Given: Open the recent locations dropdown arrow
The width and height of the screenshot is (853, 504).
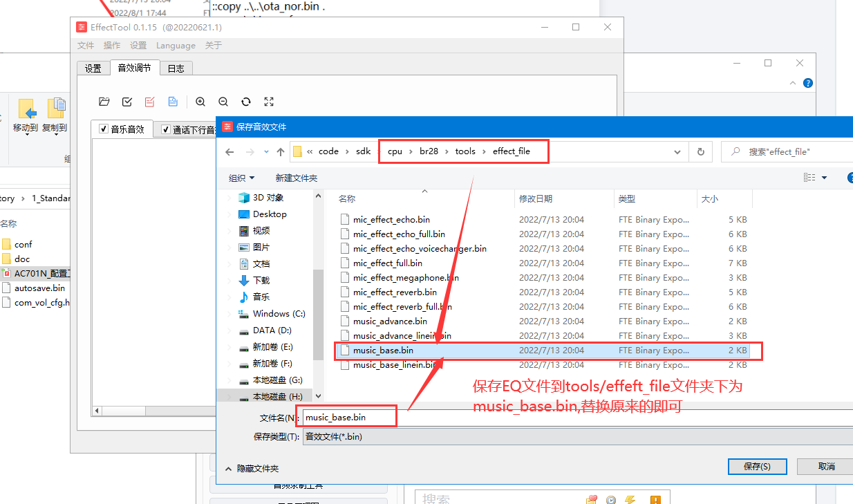Looking at the screenshot, I should tap(265, 151).
